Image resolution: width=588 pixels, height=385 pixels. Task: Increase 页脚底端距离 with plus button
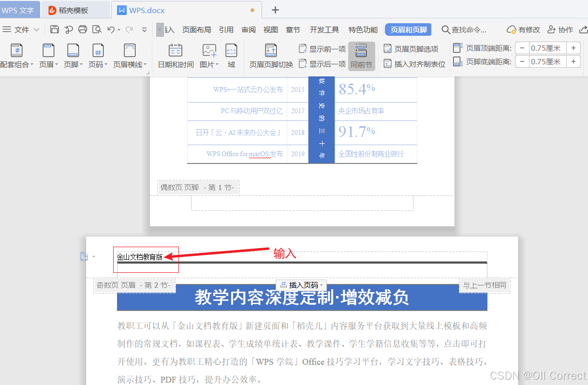pyautogui.click(x=573, y=61)
